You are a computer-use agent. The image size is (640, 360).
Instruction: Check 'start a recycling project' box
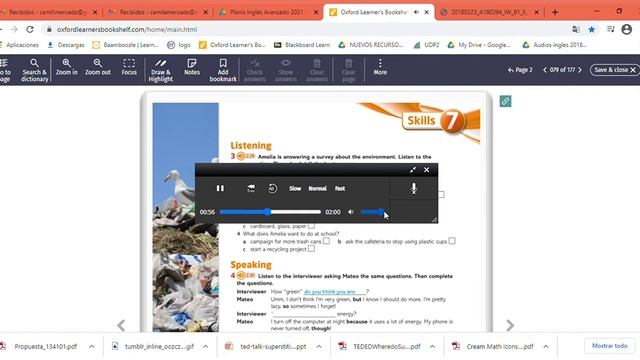pyautogui.click(x=311, y=249)
